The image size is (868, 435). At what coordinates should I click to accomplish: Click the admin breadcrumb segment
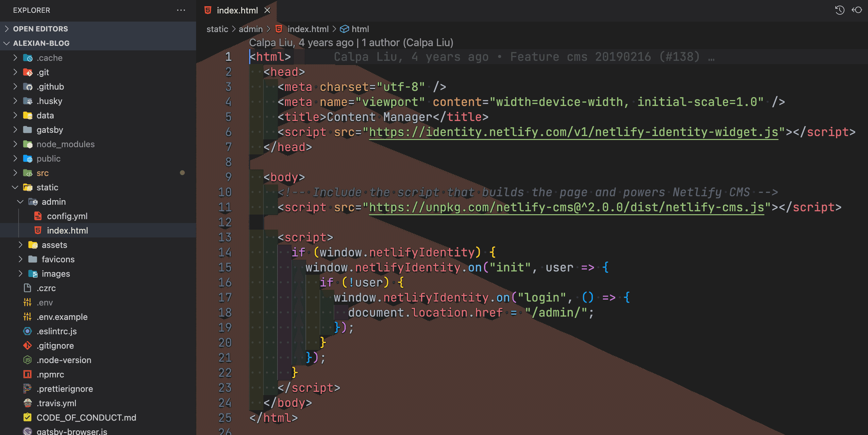(x=250, y=29)
